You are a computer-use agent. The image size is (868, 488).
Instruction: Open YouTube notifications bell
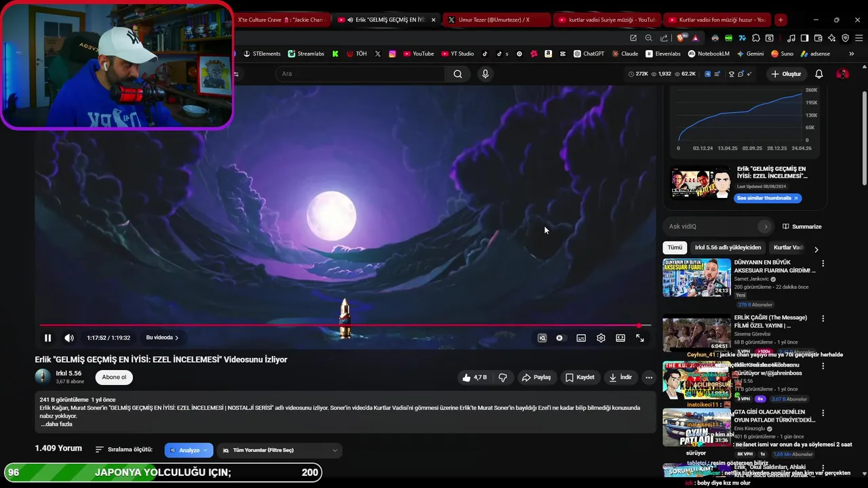819,74
